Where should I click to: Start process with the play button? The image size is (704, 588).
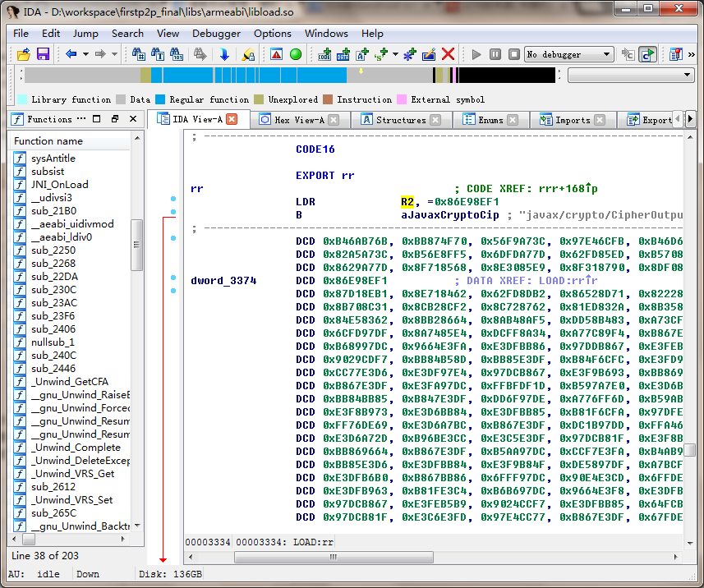click(x=476, y=54)
